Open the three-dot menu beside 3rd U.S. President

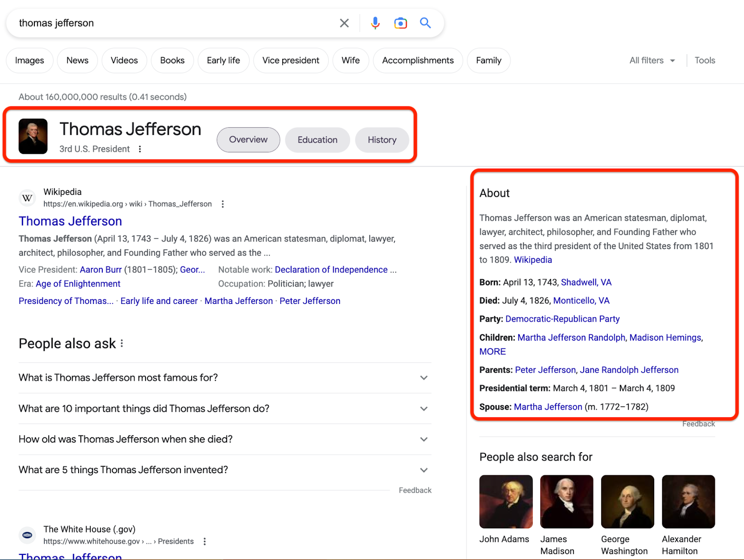[140, 149]
